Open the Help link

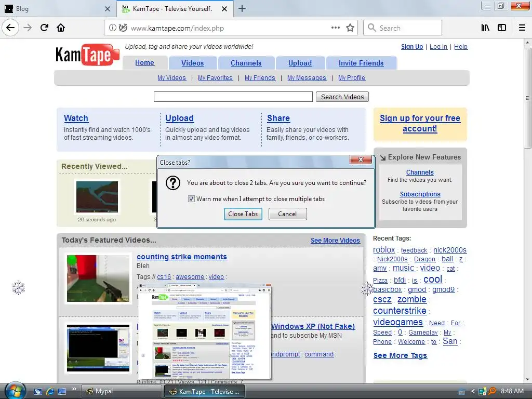point(461,47)
